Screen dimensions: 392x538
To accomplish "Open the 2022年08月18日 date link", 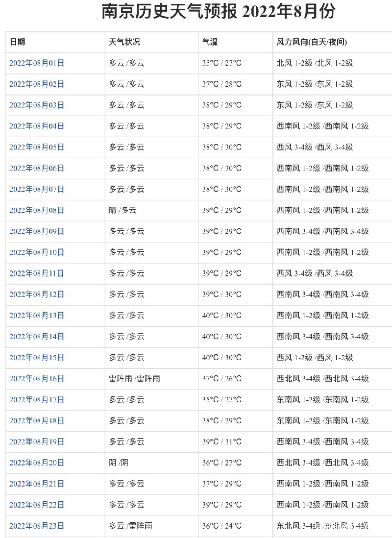I will tap(37, 421).
